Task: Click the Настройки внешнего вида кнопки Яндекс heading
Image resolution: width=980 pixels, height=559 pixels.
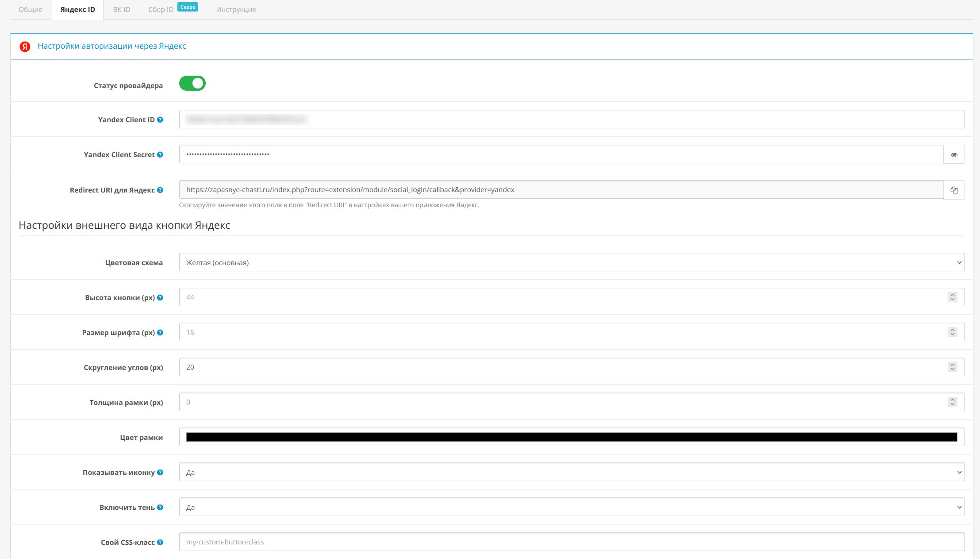Action: (124, 225)
